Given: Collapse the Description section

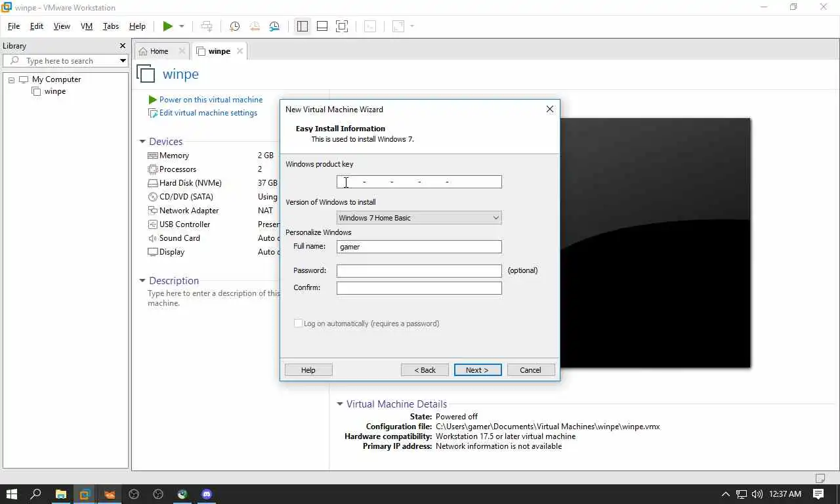Looking at the screenshot, I should 142,281.
